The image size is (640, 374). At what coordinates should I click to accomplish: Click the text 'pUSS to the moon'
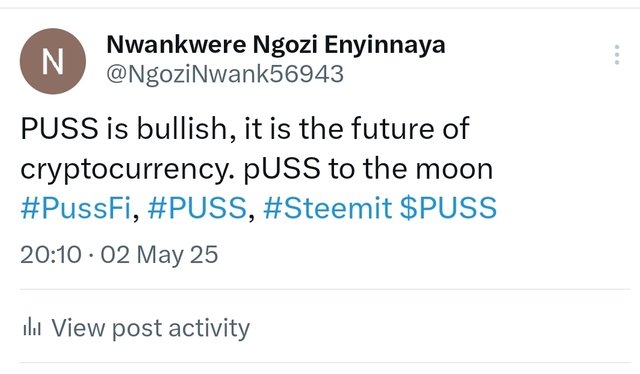(368, 169)
